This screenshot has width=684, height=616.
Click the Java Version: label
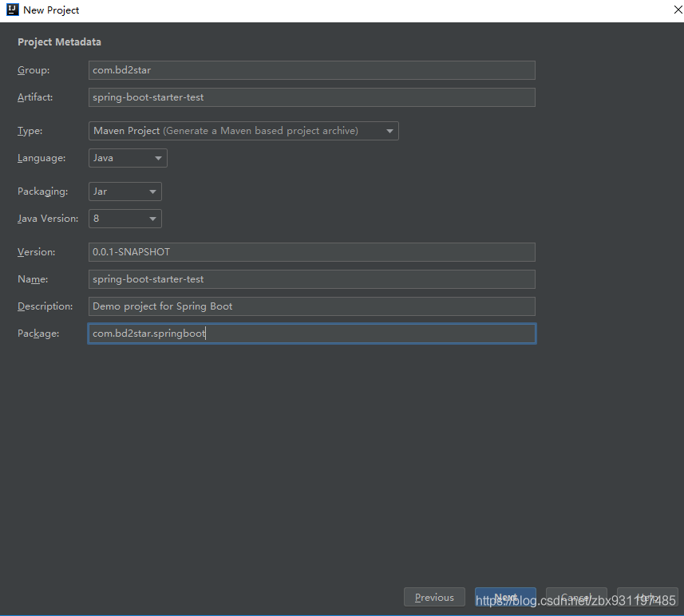click(x=48, y=219)
